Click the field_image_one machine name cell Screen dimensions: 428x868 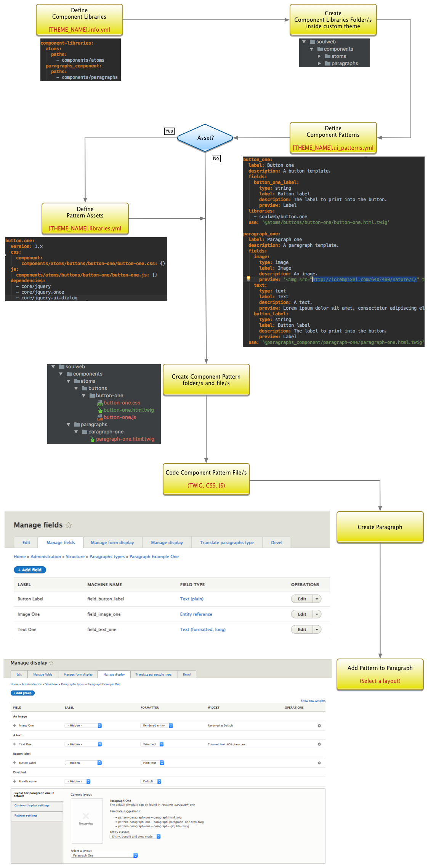point(104,614)
